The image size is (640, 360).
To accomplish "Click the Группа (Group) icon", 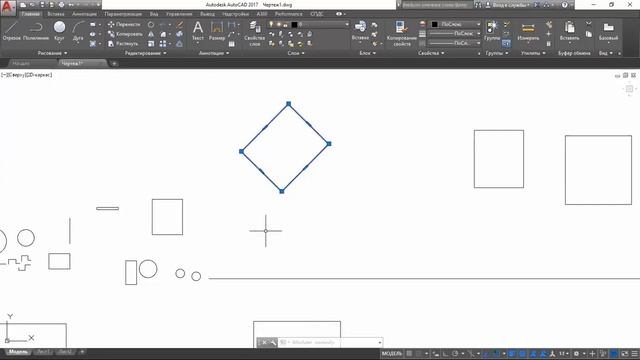I will [492, 31].
